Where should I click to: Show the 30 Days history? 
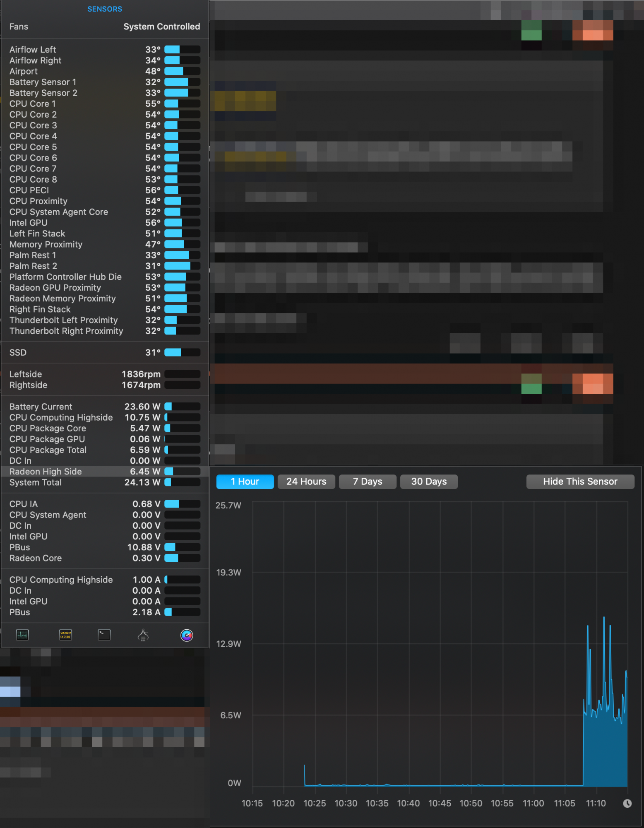pyautogui.click(x=429, y=481)
